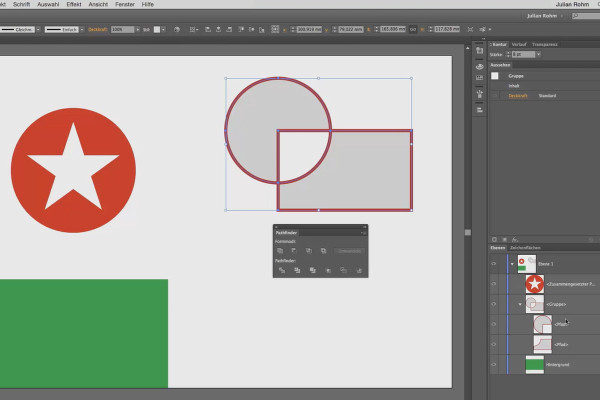Click the X position input field
Image resolution: width=600 pixels, height=400 pixels.
point(309,29)
